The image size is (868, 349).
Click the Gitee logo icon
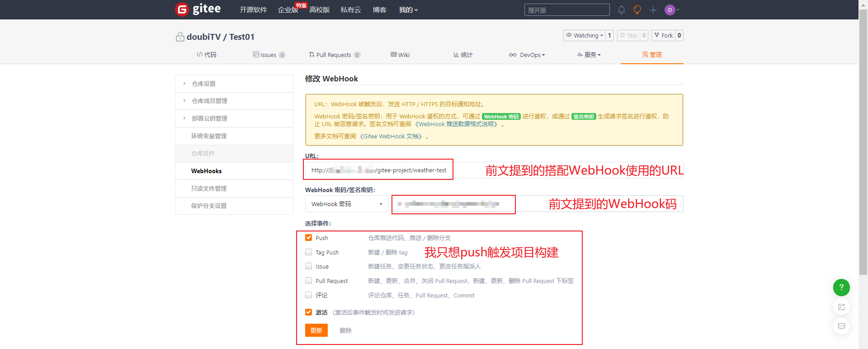click(182, 9)
